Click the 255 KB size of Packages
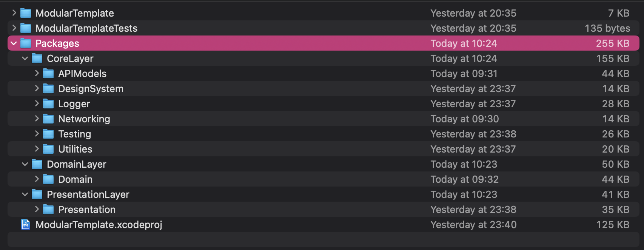This screenshot has height=250, width=644. 612,43
